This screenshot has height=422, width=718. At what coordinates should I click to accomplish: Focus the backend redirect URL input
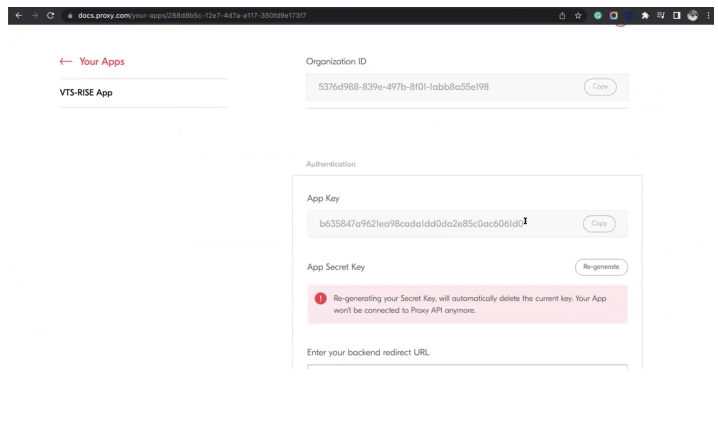[x=467, y=367]
